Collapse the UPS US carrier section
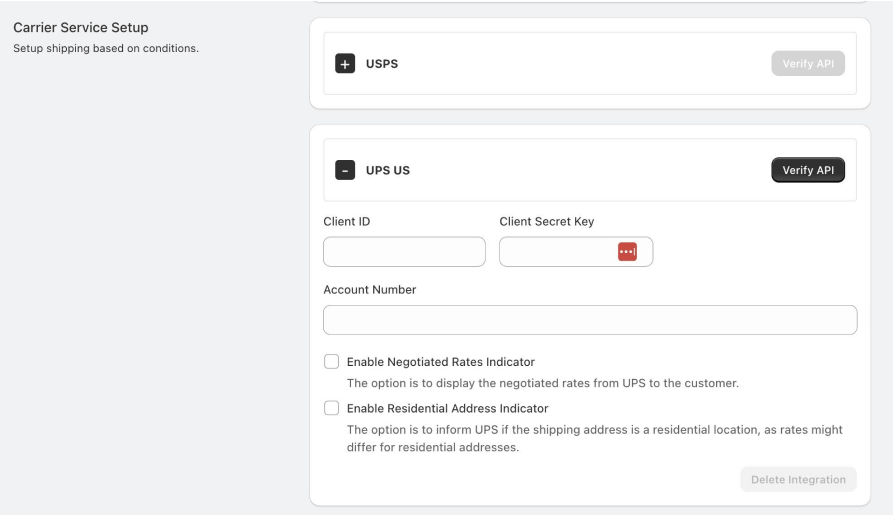This screenshot has width=894, height=515. 345,170
